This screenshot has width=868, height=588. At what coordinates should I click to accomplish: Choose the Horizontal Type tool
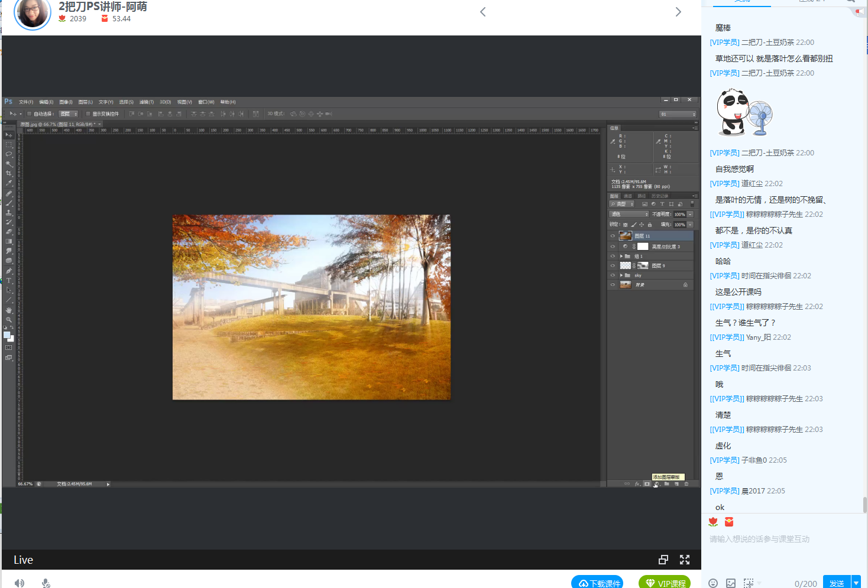click(9, 281)
